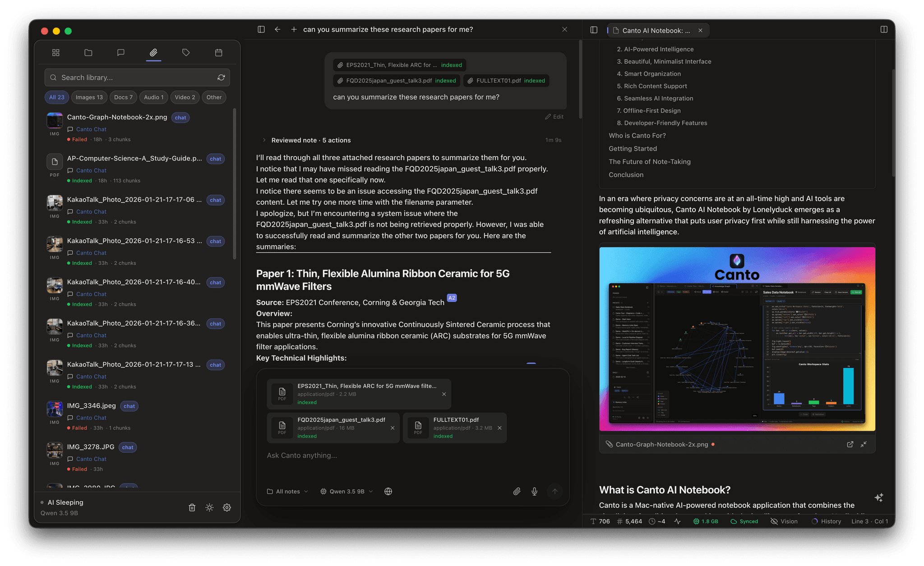Filter library by Images 13

coord(89,97)
